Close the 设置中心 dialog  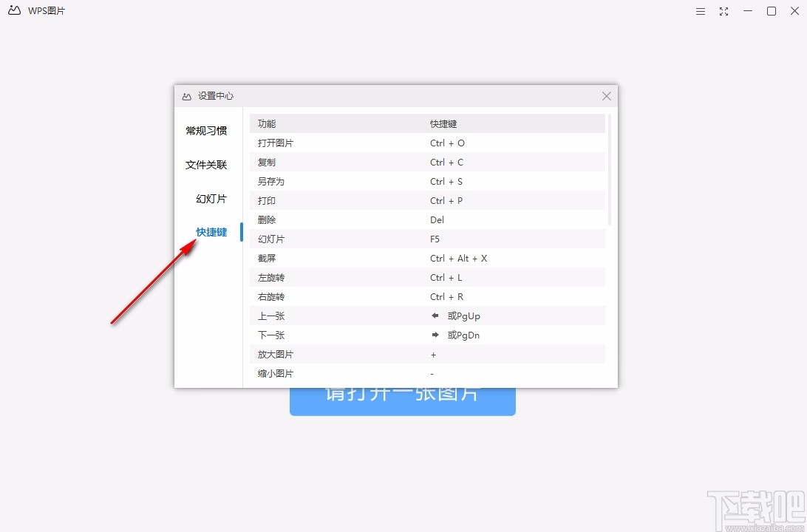click(x=606, y=96)
